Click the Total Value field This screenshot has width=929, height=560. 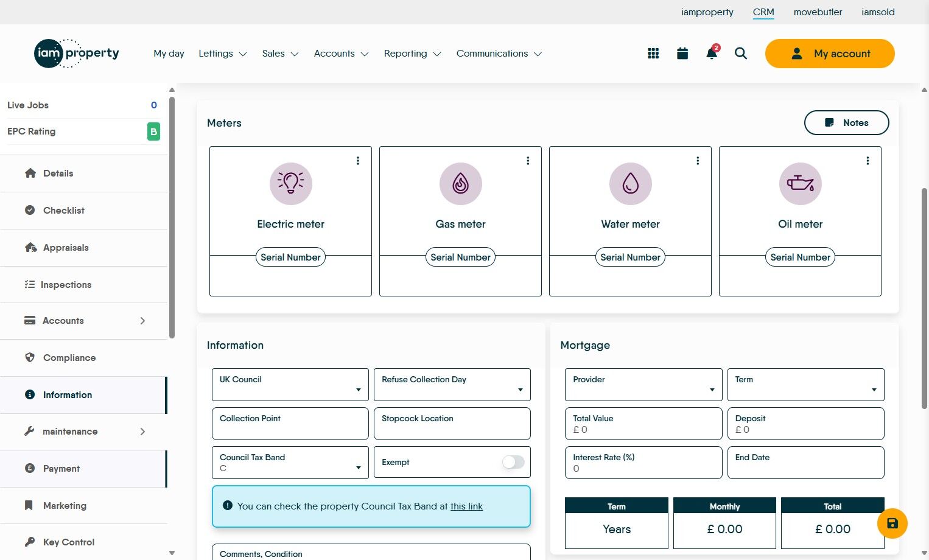click(643, 424)
